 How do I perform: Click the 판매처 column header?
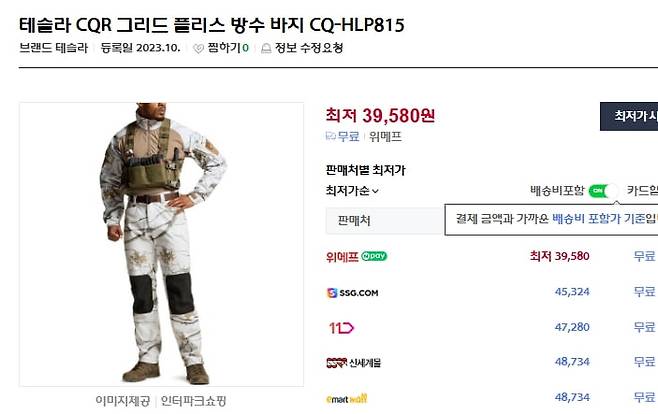(354, 221)
